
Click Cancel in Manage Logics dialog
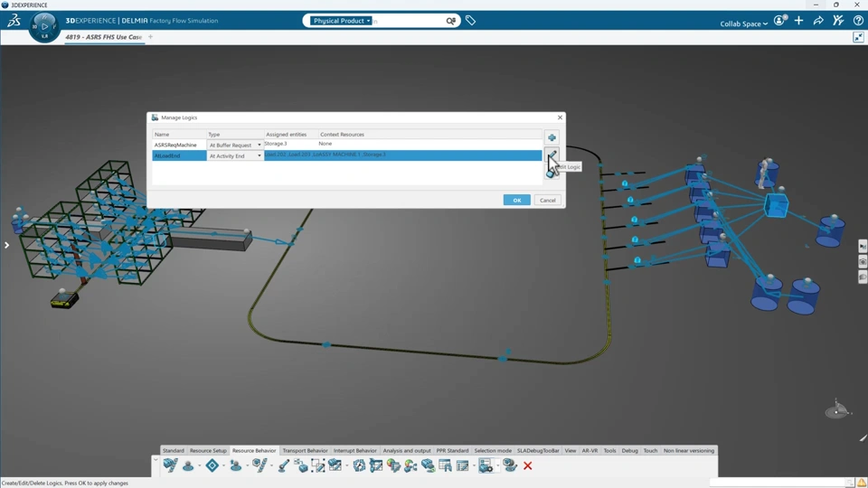[x=548, y=201]
